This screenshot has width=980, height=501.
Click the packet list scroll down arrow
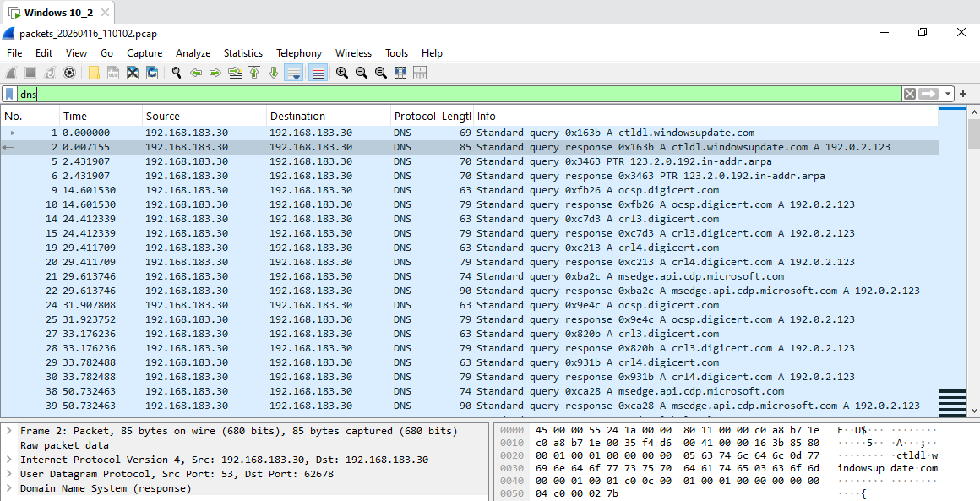pyautogui.click(x=973, y=411)
